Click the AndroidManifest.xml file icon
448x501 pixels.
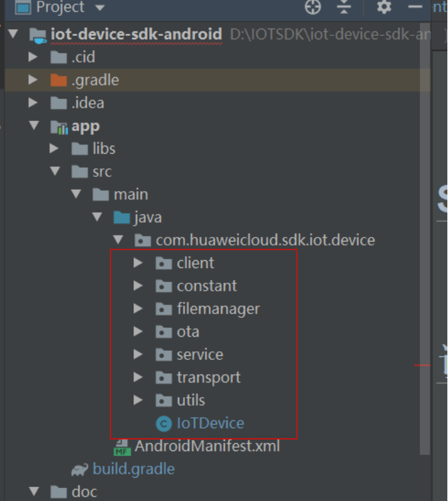(122, 447)
